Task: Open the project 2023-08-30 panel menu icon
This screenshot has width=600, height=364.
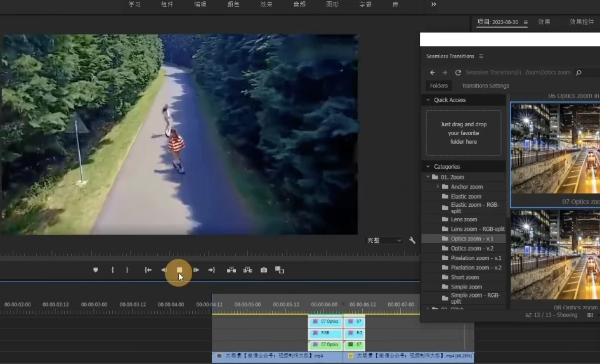Action: pos(525,22)
